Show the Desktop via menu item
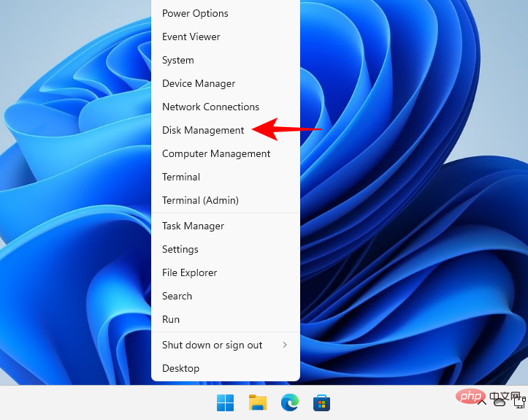The width and height of the screenshot is (528, 420). (x=180, y=368)
